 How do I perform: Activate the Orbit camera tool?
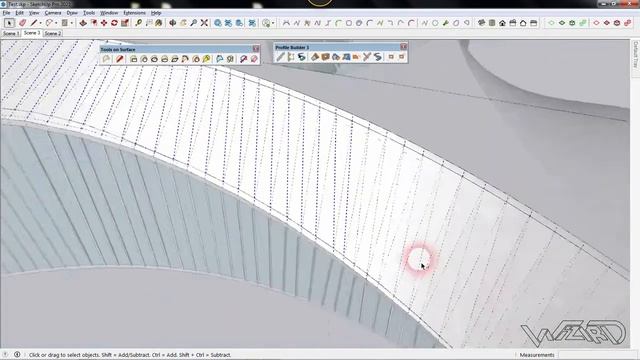(x=173, y=23)
